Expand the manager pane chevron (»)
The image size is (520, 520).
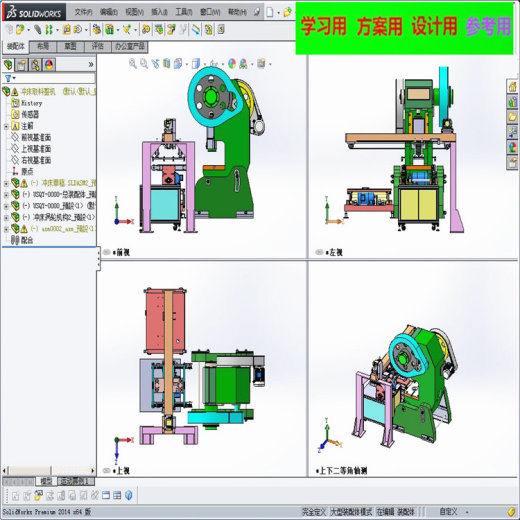pyautogui.click(x=91, y=64)
